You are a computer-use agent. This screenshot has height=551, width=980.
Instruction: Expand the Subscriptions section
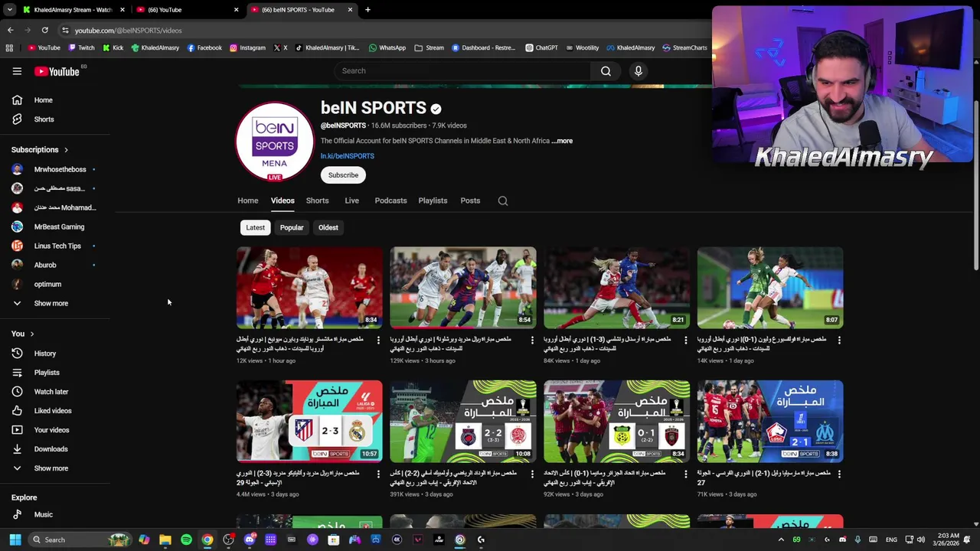click(x=40, y=150)
